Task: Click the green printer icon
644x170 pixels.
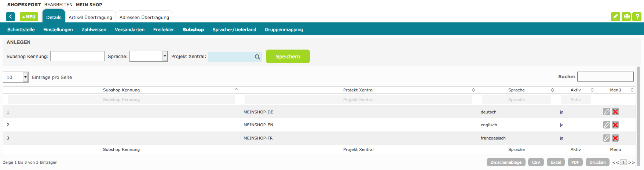Action: (626, 17)
